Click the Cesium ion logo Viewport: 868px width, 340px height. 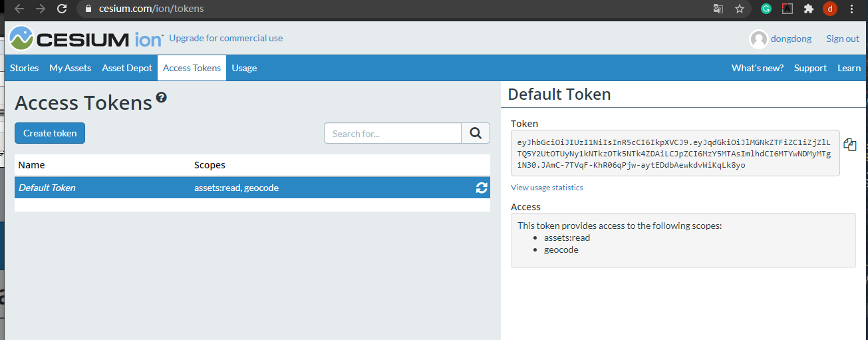click(x=85, y=39)
